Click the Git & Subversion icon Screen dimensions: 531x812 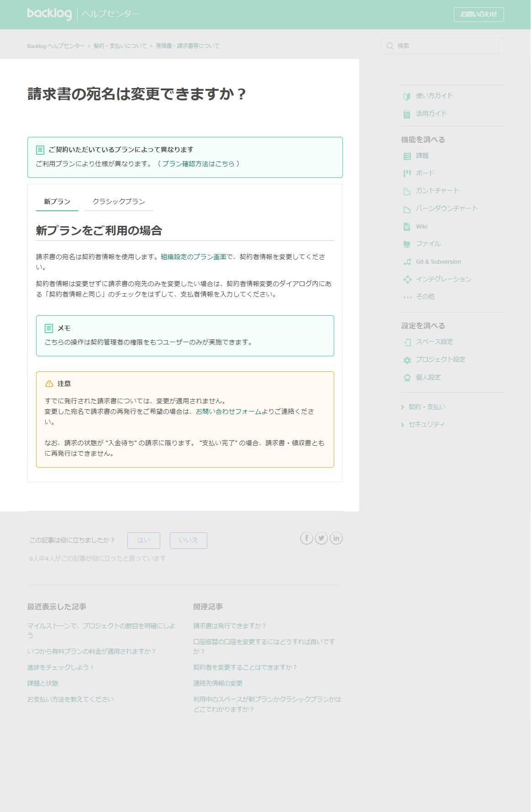[x=407, y=262]
